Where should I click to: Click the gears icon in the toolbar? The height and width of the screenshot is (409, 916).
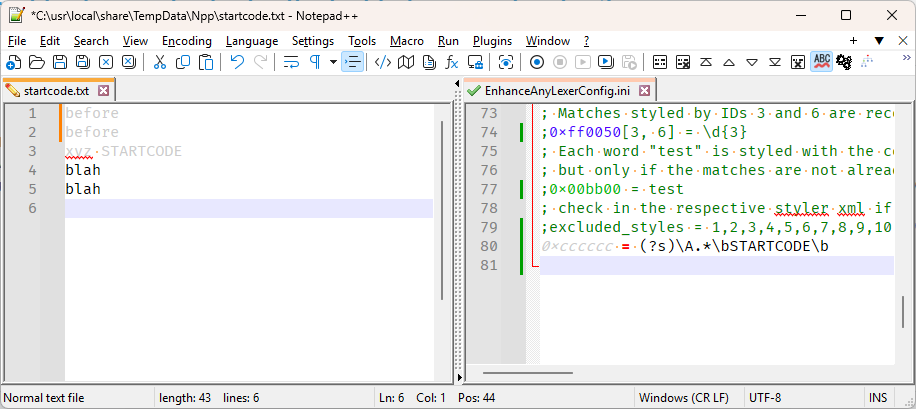[x=844, y=62]
